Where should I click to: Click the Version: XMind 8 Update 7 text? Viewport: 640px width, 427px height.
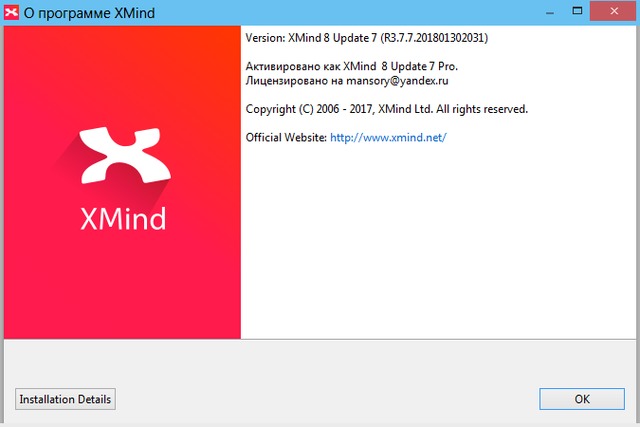(308, 38)
